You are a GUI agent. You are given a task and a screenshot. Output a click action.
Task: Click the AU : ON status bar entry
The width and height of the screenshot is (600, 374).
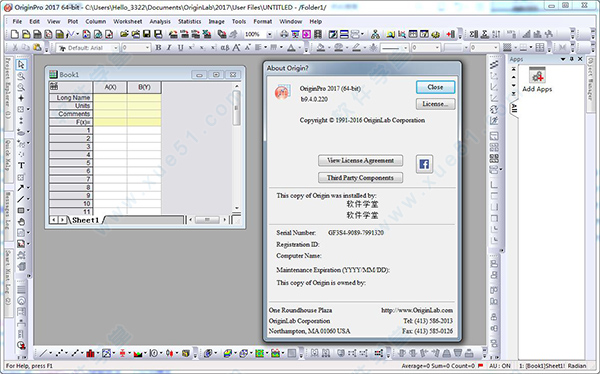pyautogui.click(x=500, y=366)
